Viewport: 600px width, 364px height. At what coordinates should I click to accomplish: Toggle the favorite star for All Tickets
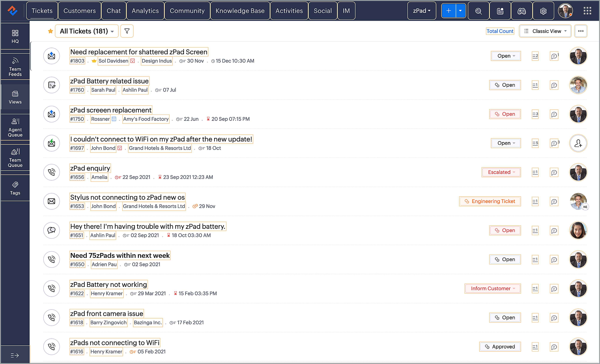click(50, 31)
